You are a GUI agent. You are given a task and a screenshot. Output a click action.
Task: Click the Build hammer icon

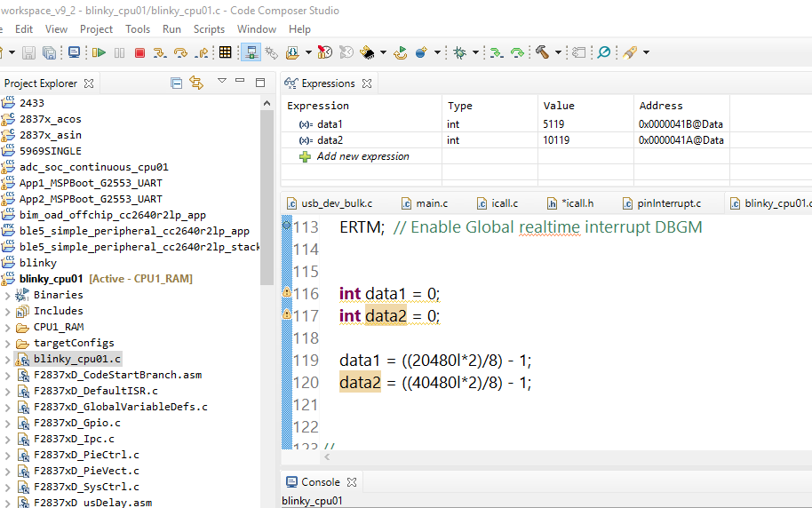(x=542, y=52)
